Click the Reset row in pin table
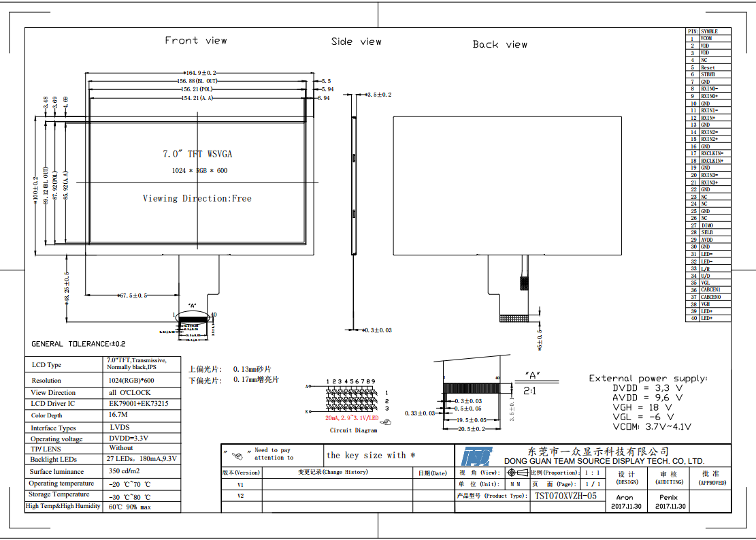Screen dimensions: 756x540 point(708,67)
